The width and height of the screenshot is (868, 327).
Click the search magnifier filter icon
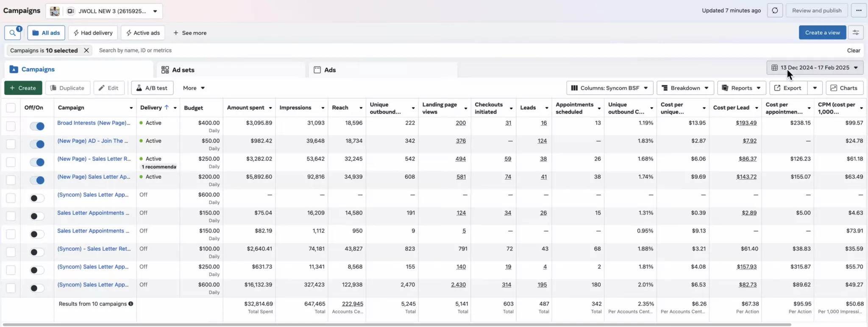13,33
